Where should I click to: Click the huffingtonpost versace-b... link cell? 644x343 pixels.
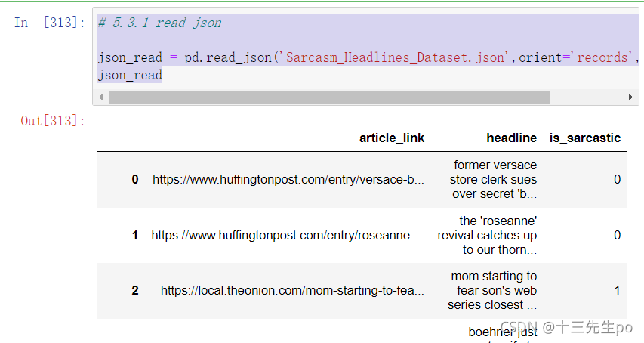(x=288, y=179)
